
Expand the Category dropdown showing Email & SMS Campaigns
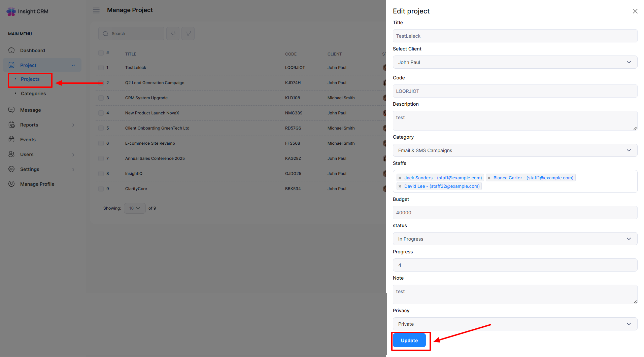point(515,150)
